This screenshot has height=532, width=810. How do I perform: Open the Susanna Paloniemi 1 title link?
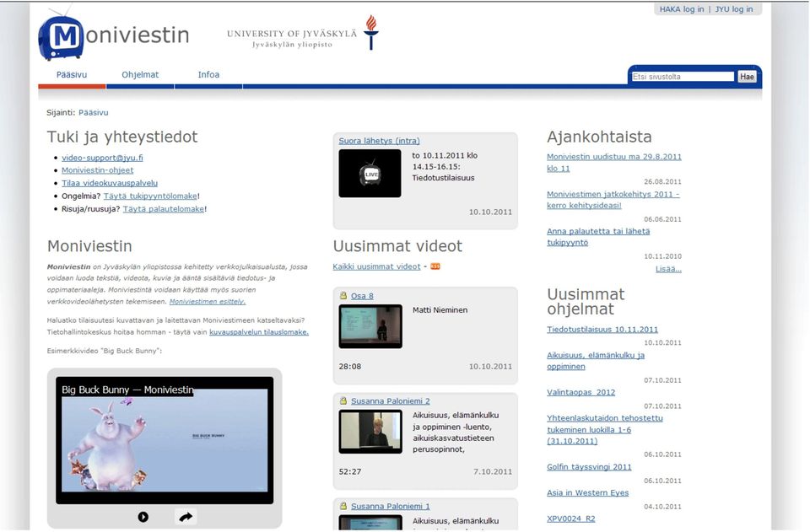[391, 506]
